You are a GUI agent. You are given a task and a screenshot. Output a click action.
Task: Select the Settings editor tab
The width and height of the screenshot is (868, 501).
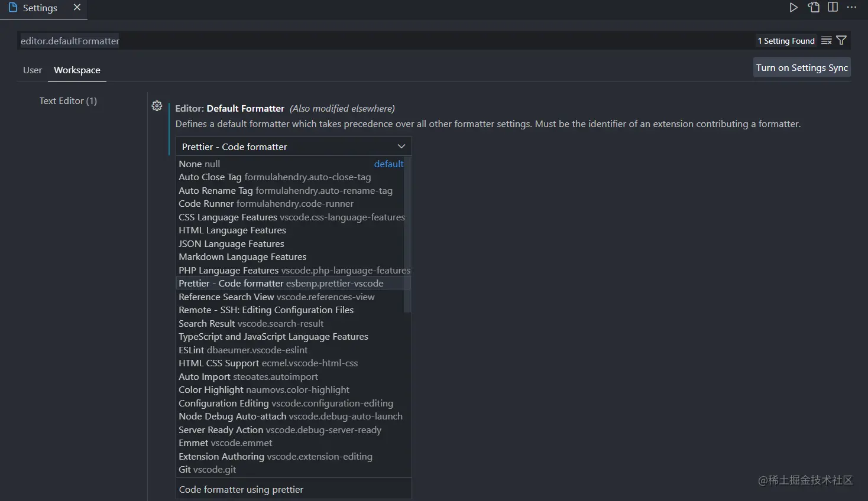(x=44, y=9)
